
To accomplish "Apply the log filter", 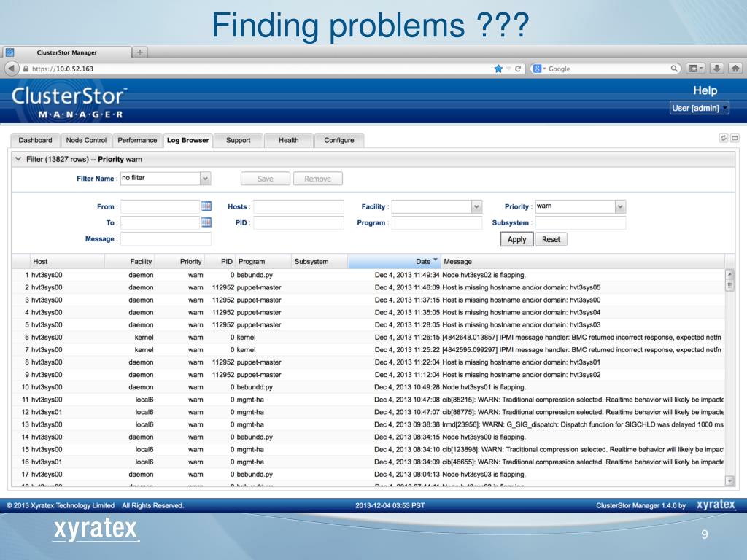I will tap(517, 239).
